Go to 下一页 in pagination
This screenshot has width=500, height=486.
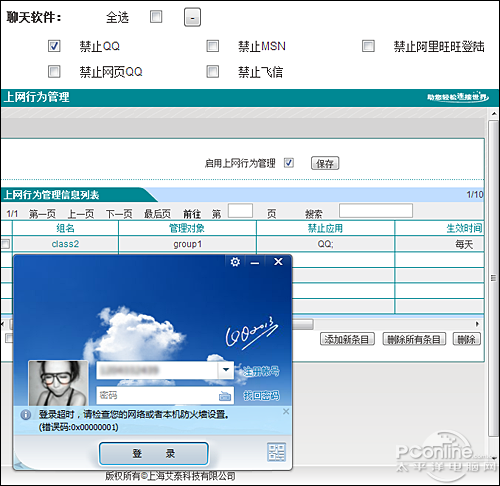(x=119, y=214)
